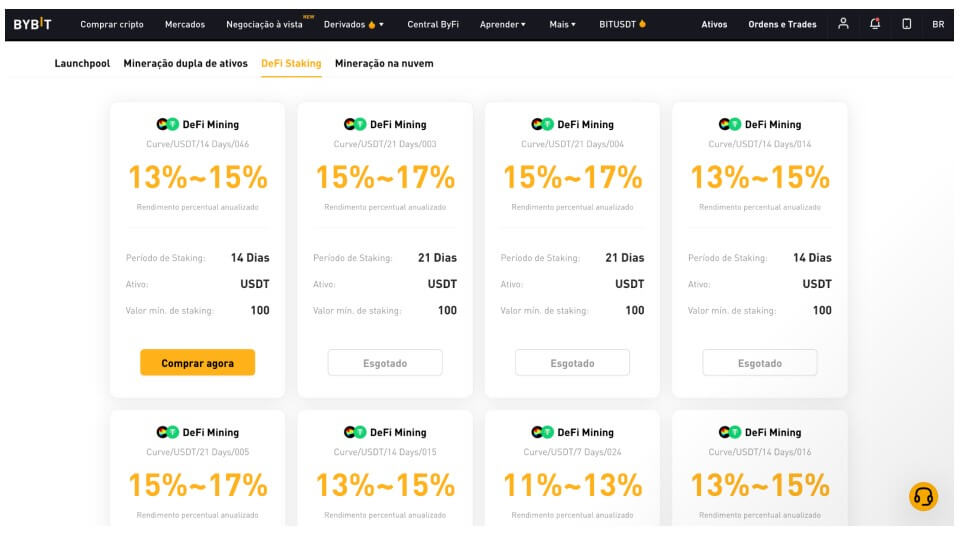
Task: Click coin icon on Curve/USDT/14 Days/015 card
Action: (355, 432)
